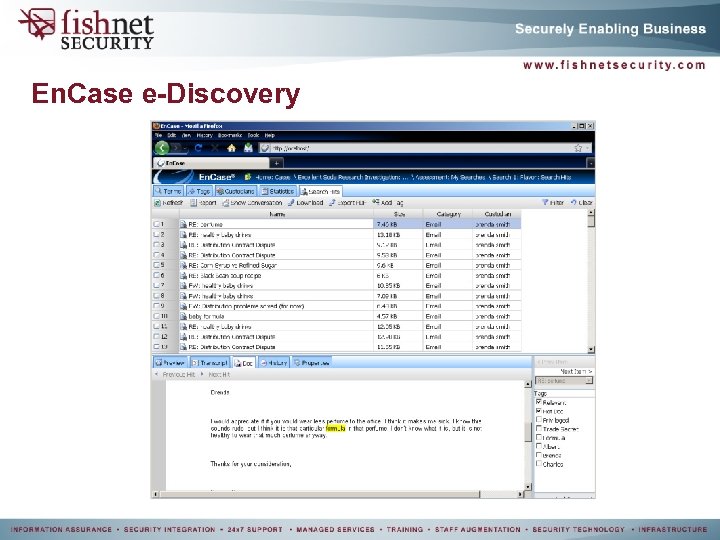Open the item selector dropdown above Tags

click(564, 381)
